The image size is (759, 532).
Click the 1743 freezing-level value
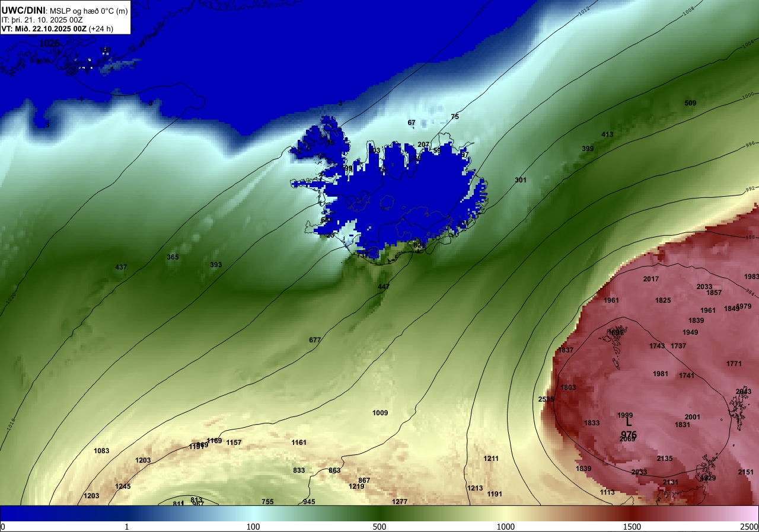click(x=657, y=346)
